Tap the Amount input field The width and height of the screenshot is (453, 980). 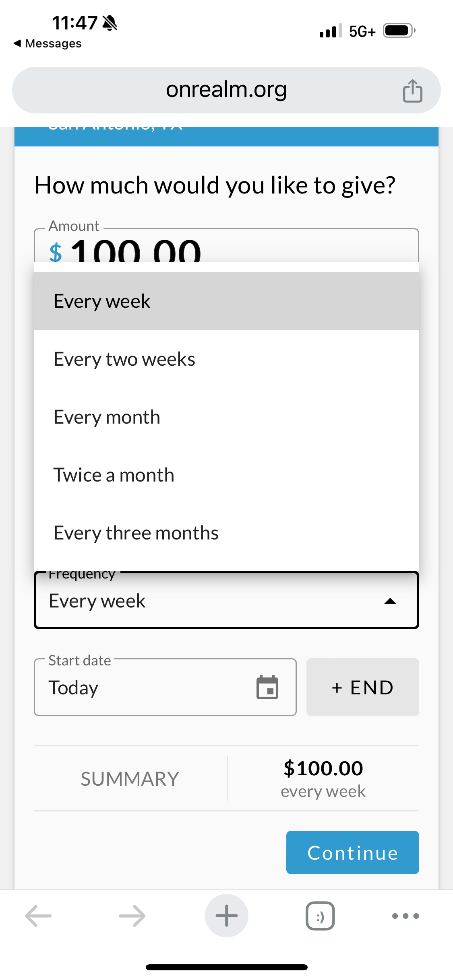[226, 246]
